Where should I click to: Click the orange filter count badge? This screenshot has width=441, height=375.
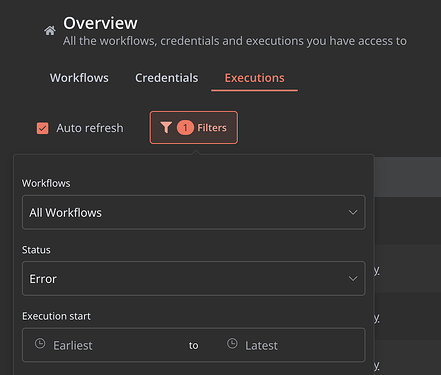[x=185, y=128]
